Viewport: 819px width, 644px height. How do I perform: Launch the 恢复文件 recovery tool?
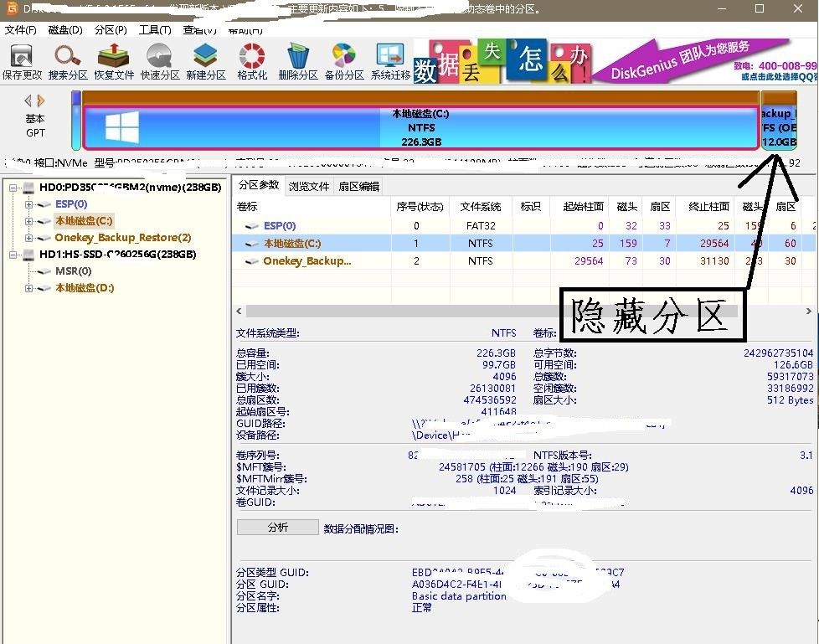(x=114, y=62)
